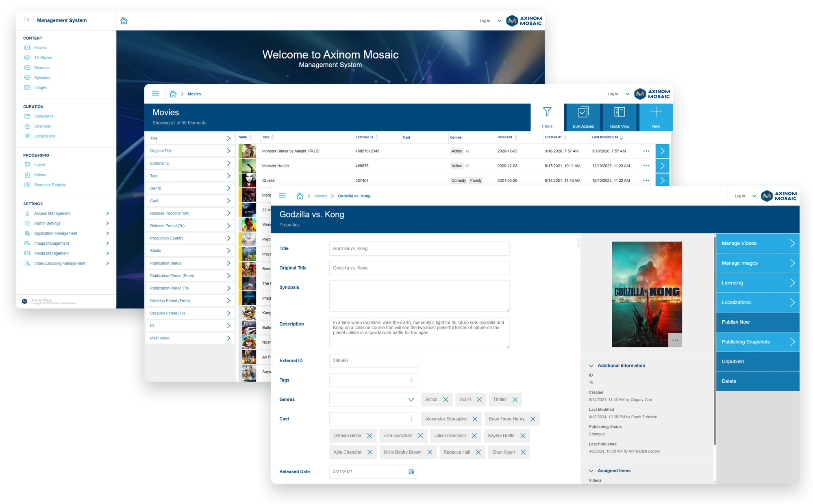Screen dimensions: 813x504
Task: Open Monster Hunter row details arrow
Action: coord(662,166)
